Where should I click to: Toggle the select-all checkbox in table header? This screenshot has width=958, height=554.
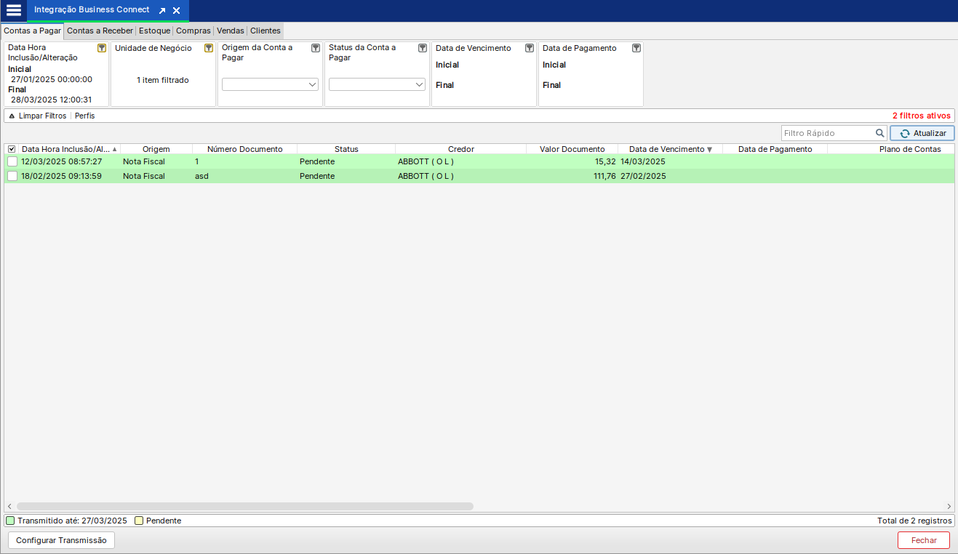coord(12,149)
